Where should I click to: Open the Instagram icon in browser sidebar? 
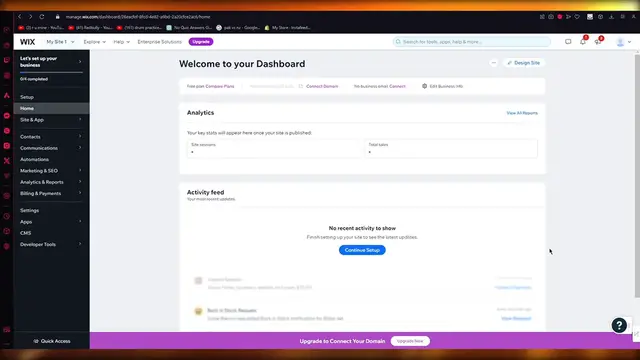click(7, 146)
